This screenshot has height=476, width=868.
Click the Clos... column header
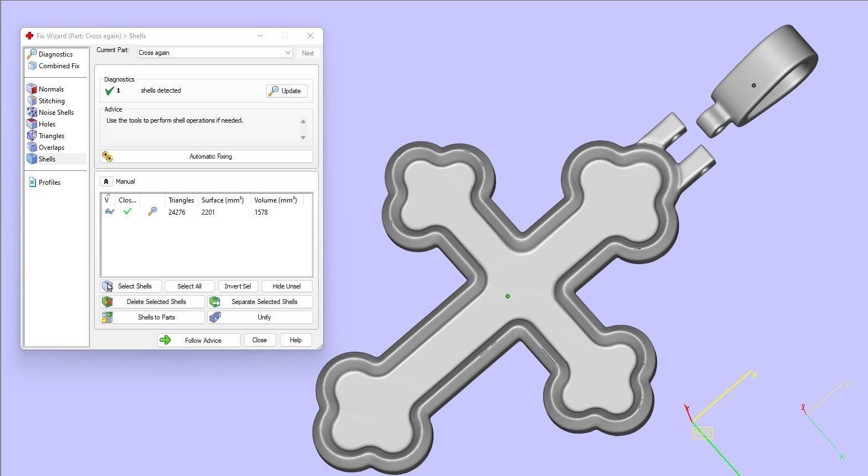tap(127, 200)
